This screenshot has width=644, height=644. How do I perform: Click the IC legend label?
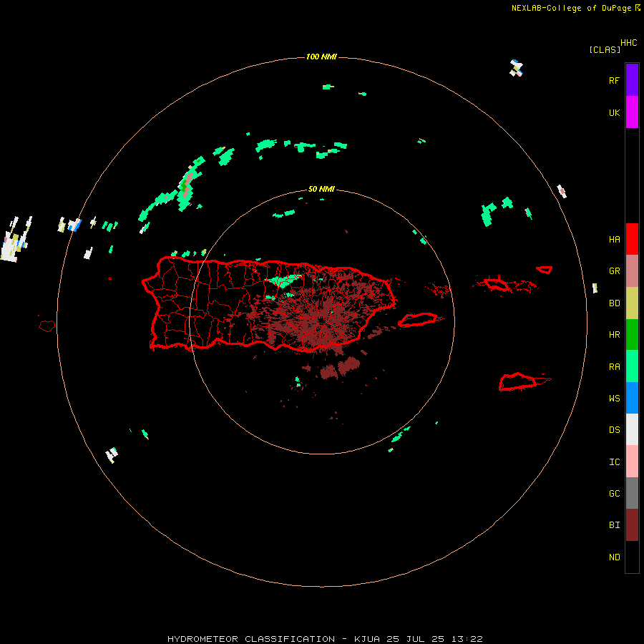point(614,462)
